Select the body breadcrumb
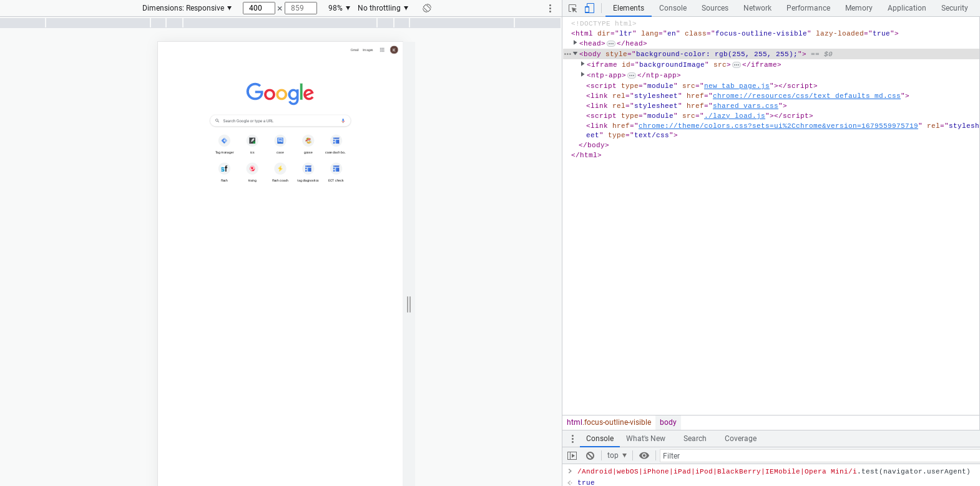This screenshot has width=980, height=486. 668,422
